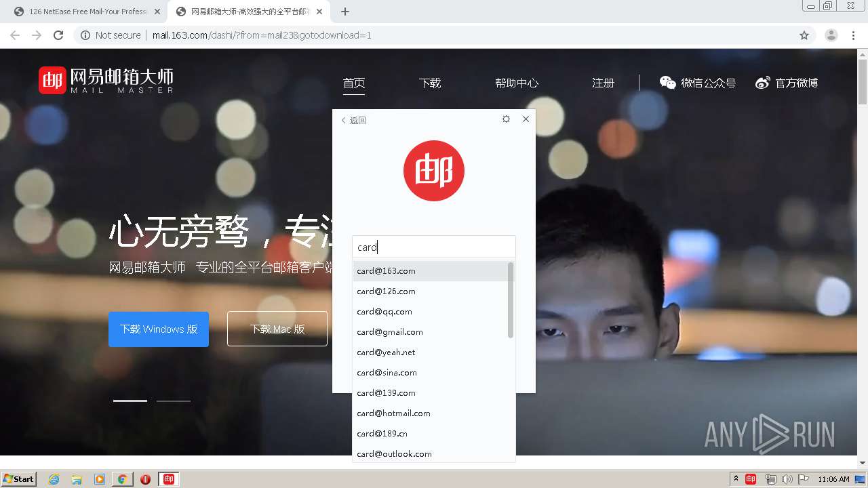Open the Chrome profile avatar
Image resolution: width=868 pixels, height=488 pixels.
coord(831,35)
